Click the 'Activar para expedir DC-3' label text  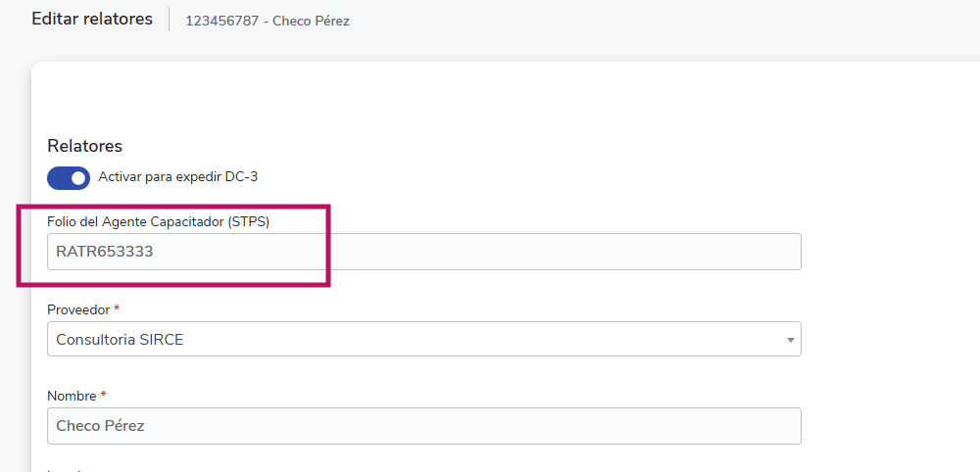177,177
